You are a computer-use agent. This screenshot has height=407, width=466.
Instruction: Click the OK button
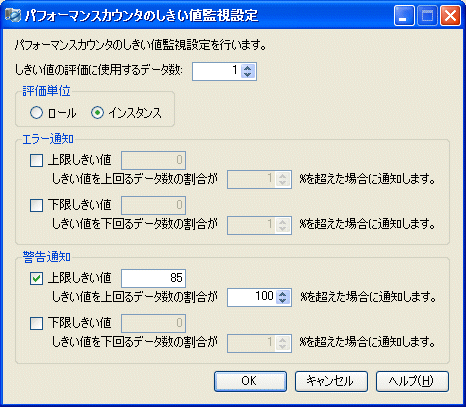pyautogui.click(x=250, y=381)
